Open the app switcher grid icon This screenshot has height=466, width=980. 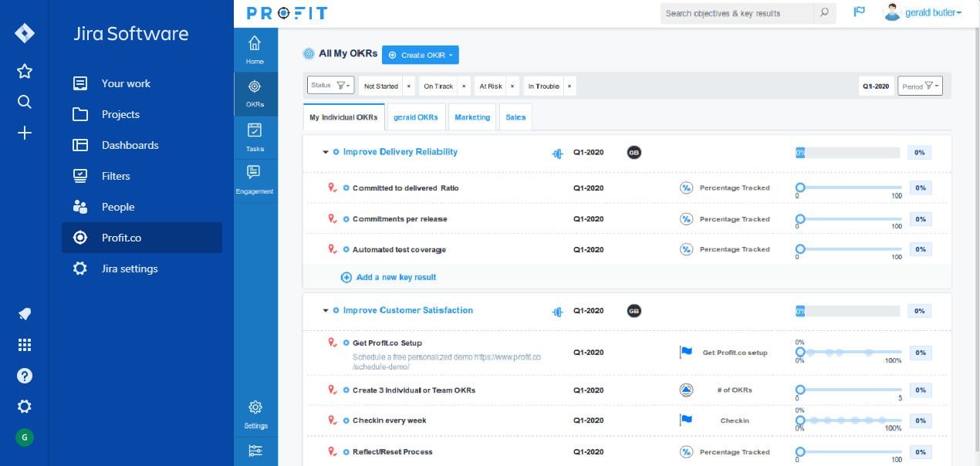25,345
